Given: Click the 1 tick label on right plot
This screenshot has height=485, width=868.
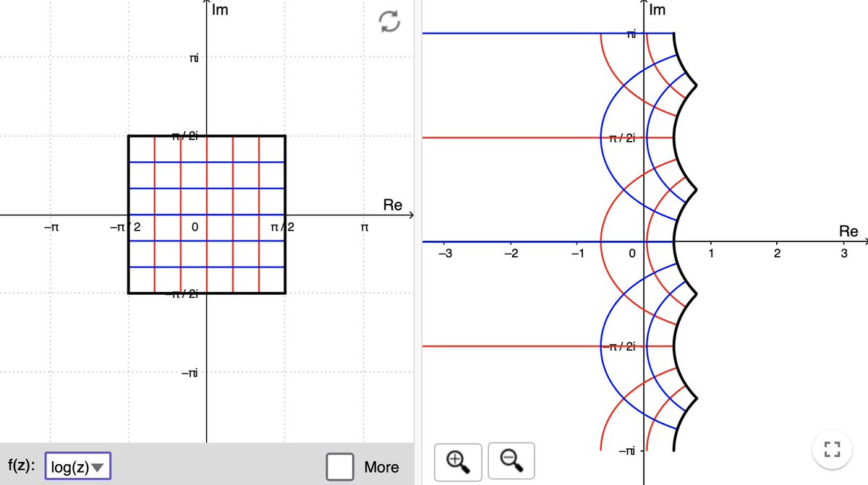Looking at the screenshot, I should pyautogui.click(x=712, y=254).
